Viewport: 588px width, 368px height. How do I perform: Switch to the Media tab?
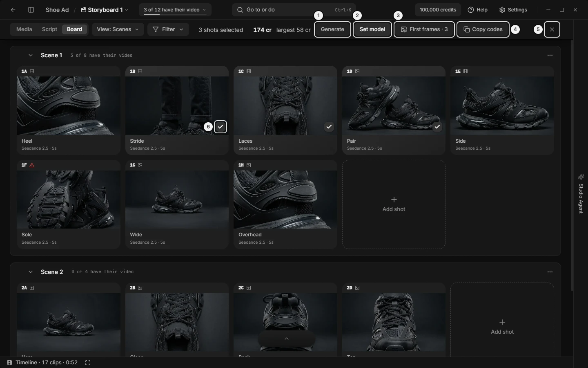(x=24, y=29)
